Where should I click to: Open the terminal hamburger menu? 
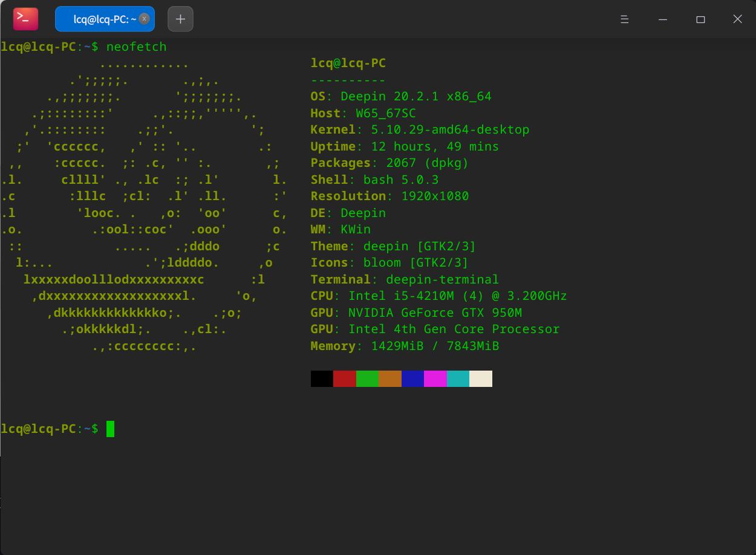pos(625,19)
